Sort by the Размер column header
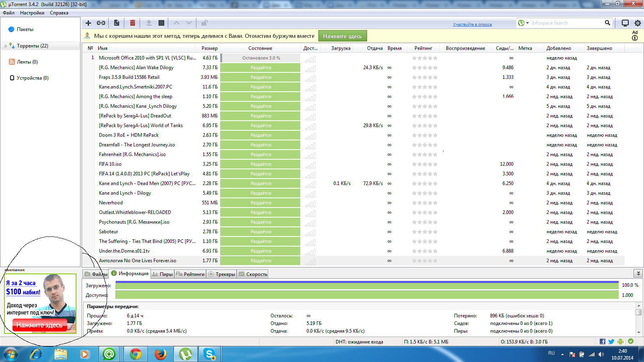644x362 pixels. click(209, 48)
